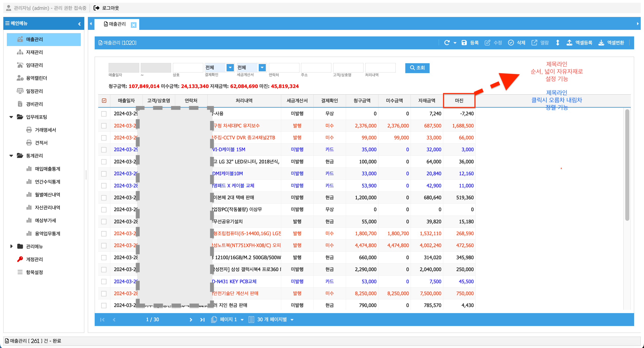Click the refresh icon on the toolbar
The image size is (644, 348).
447,42
